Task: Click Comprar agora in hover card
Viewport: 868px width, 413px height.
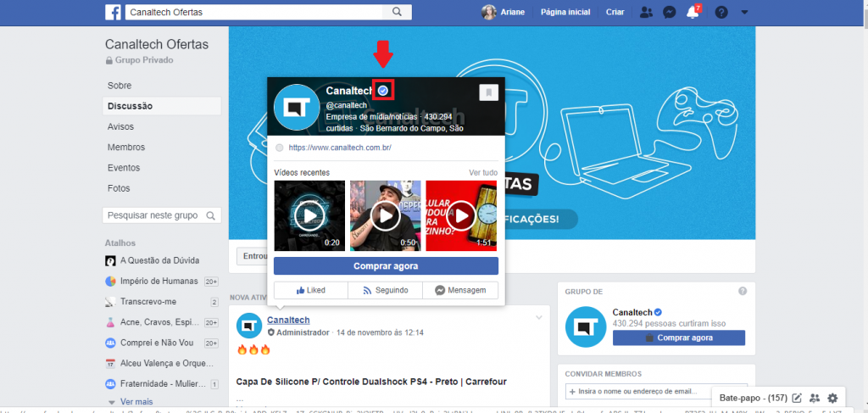Action: tap(386, 266)
